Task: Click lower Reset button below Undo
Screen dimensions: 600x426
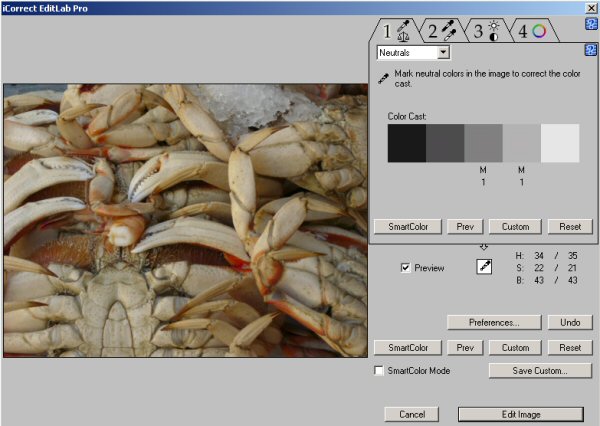Action: [570, 348]
